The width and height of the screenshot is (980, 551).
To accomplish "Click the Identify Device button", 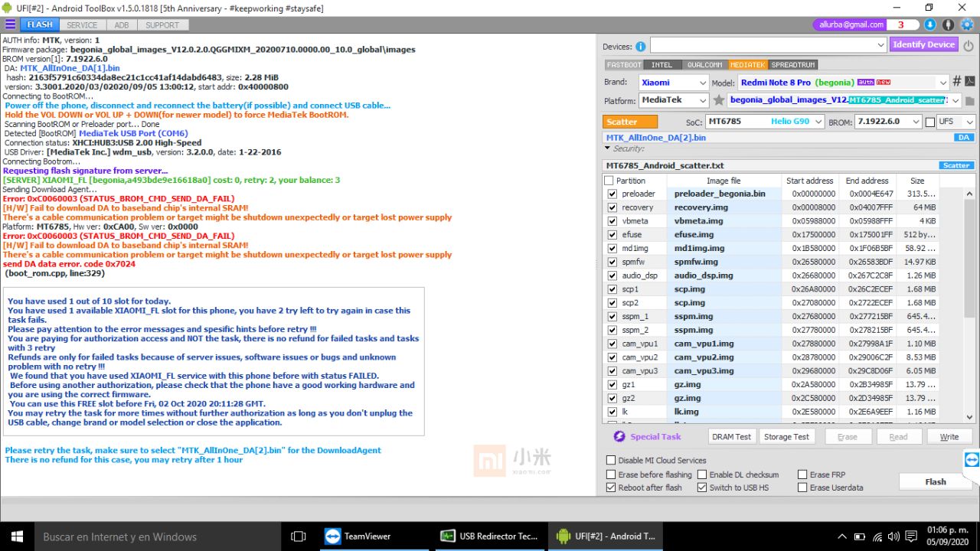I will coord(924,44).
